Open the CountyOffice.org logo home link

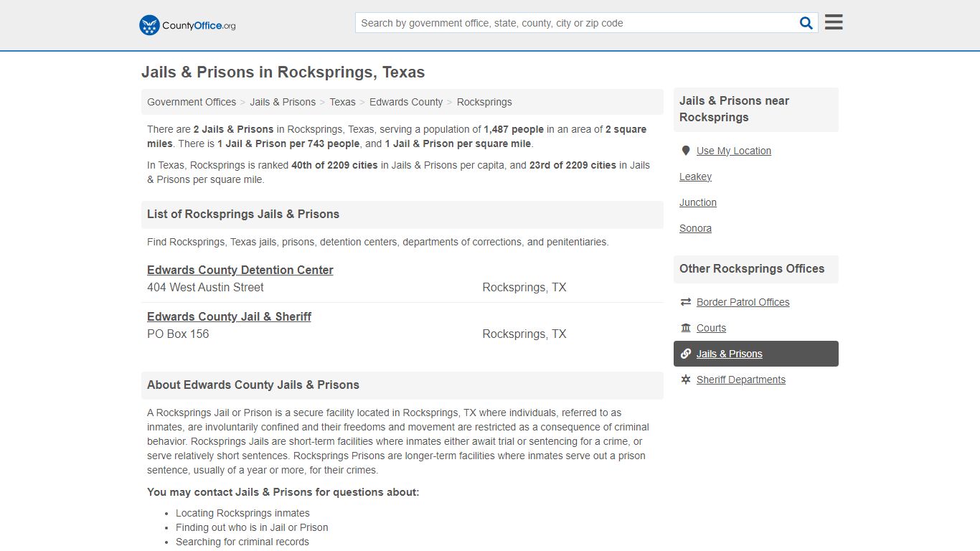pos(187,25)
